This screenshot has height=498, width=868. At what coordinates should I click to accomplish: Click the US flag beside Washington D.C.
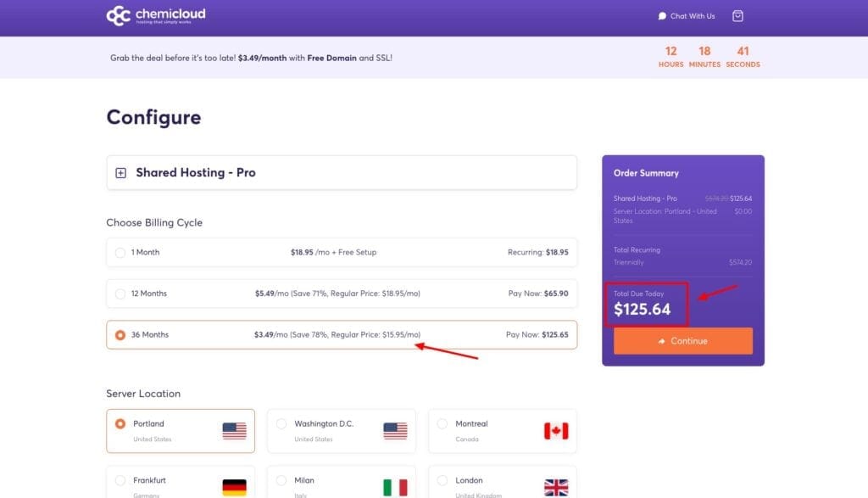396,430
